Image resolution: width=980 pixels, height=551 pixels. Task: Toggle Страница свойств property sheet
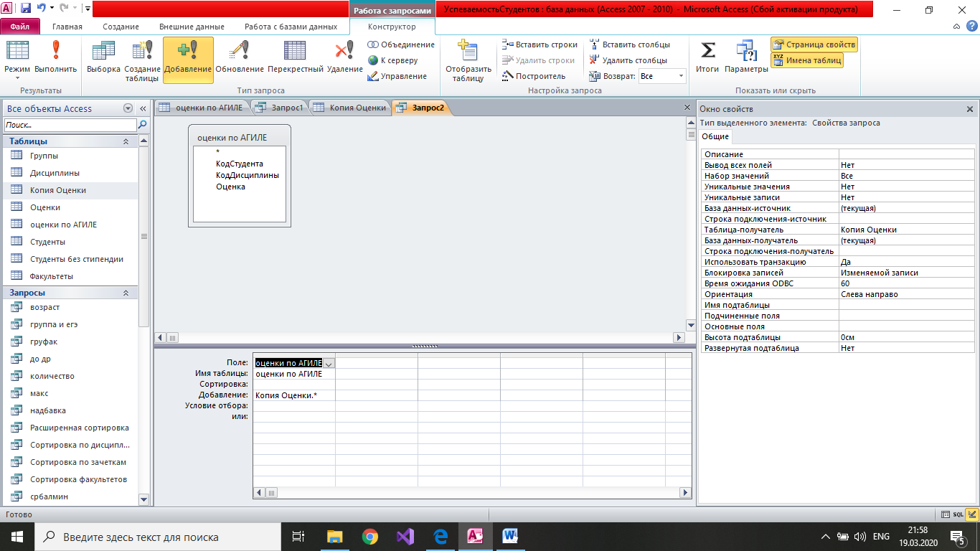point(814,44)
